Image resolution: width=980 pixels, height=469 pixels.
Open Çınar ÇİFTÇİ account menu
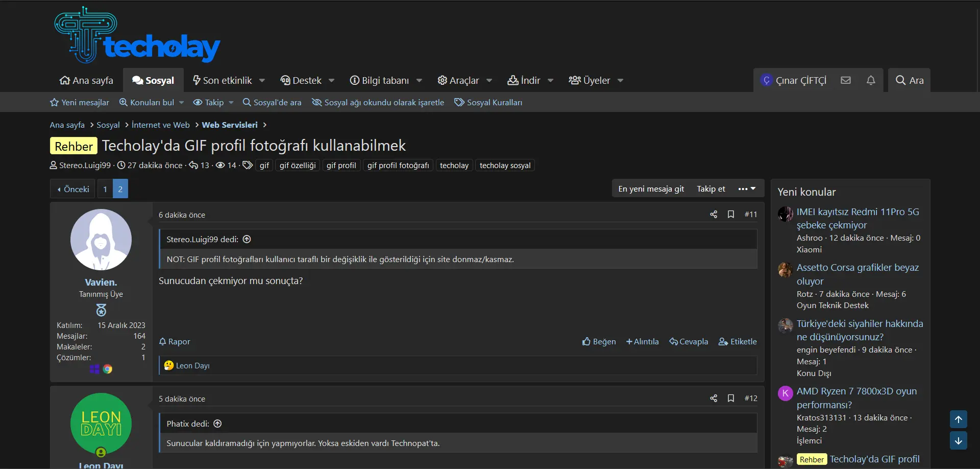[x=793, y=80]
